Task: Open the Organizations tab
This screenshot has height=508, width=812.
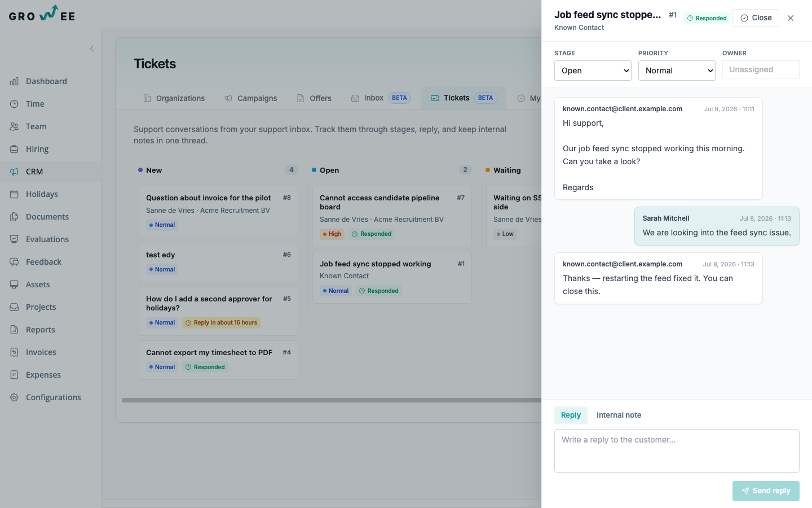Action: coord(174,98)
